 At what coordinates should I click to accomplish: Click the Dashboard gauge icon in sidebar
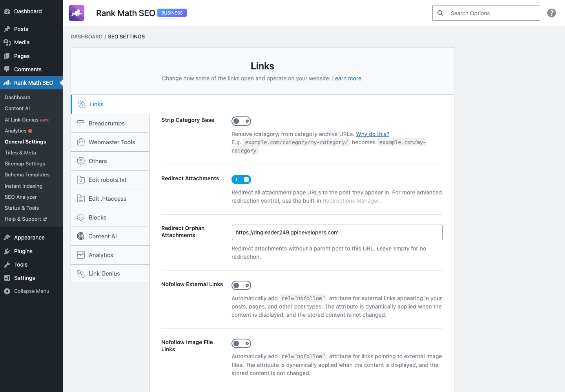click(7, 11)
